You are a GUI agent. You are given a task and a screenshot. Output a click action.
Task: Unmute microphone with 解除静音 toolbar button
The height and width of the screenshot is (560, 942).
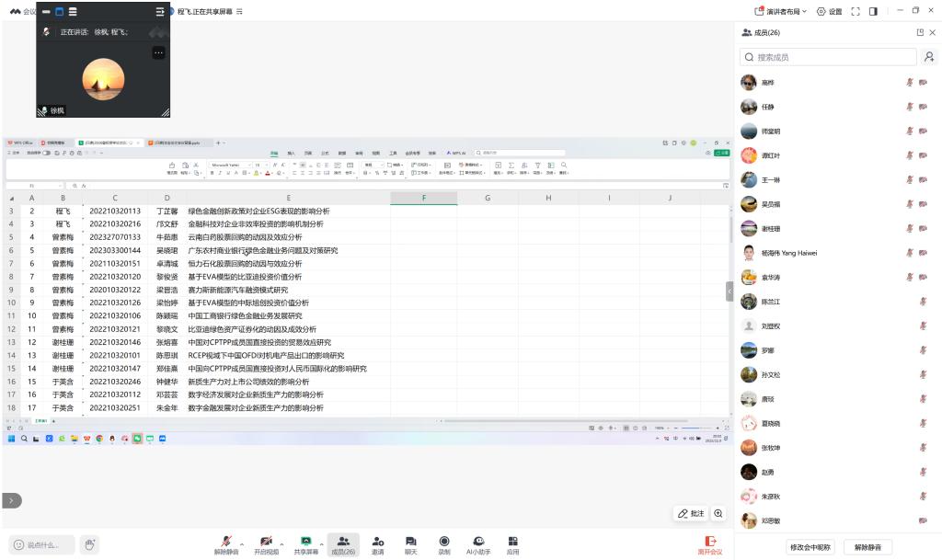pyautogui.click(x=226, y=544)
